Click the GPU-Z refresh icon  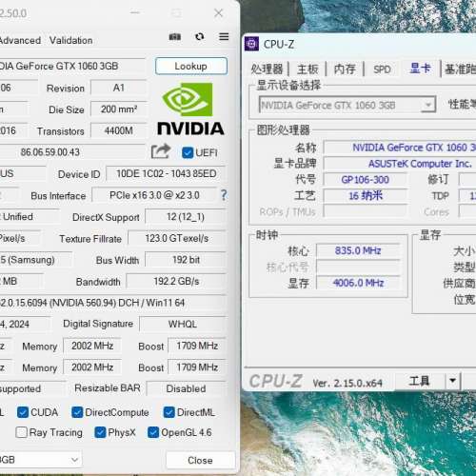(199, 37)
